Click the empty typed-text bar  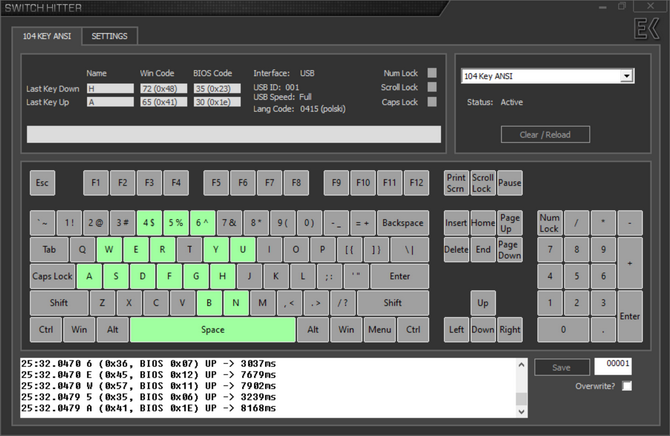pyautogui.click(x=234, y=134)
